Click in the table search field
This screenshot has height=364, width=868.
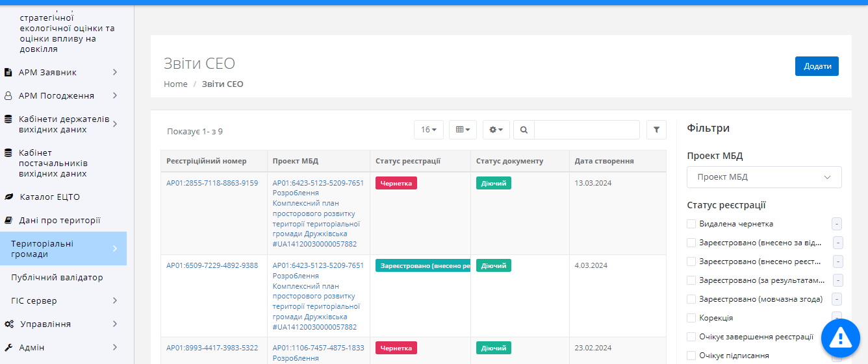tap(586, 130)
